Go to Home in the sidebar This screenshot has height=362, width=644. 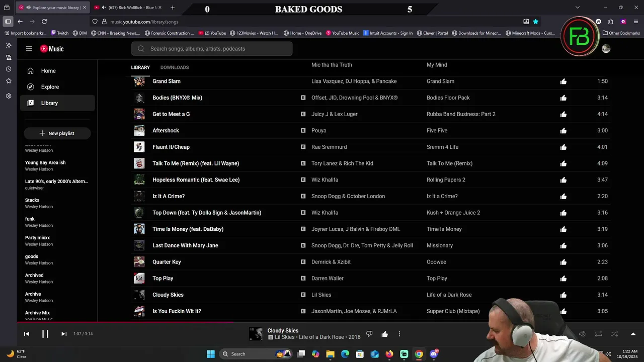(57, 71)
